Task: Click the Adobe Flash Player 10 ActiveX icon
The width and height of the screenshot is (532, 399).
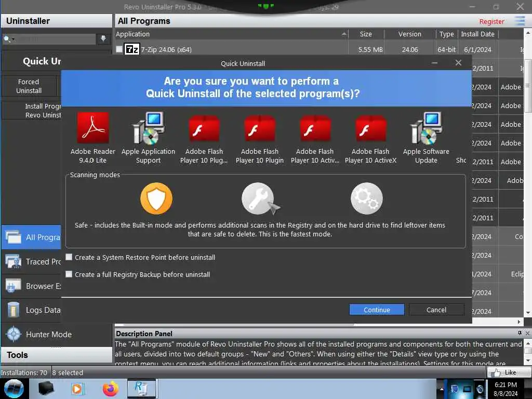Action: click(x=370, y=128)
